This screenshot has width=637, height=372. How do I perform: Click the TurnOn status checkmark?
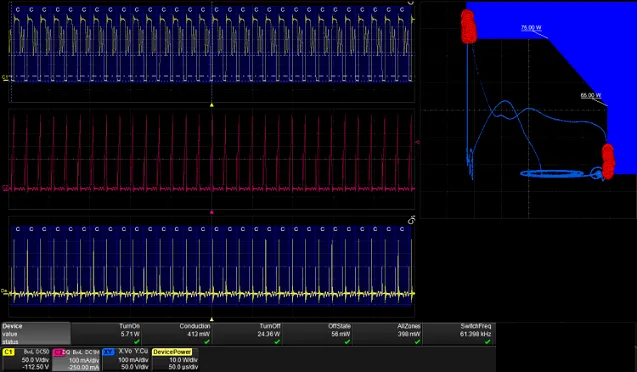coord(137,342)
